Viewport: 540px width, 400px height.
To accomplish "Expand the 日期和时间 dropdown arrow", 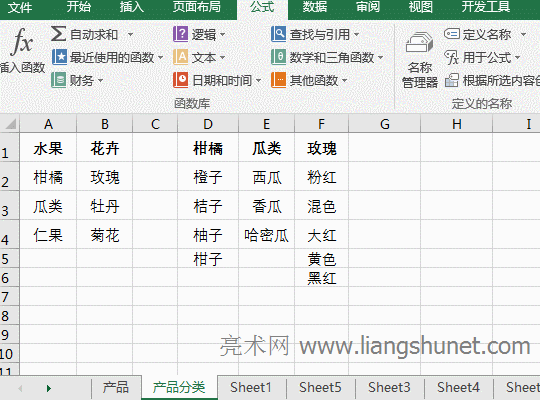I will 258,81.
